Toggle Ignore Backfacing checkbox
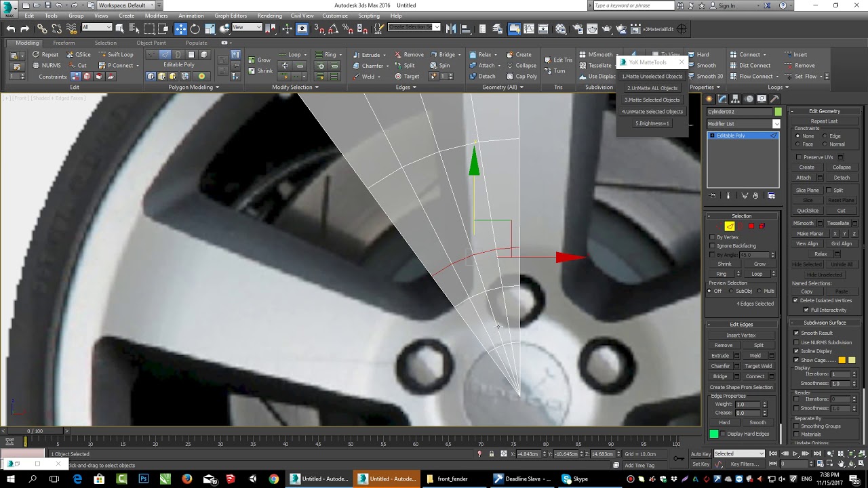 pyautogui.click(x=712, y=246)
